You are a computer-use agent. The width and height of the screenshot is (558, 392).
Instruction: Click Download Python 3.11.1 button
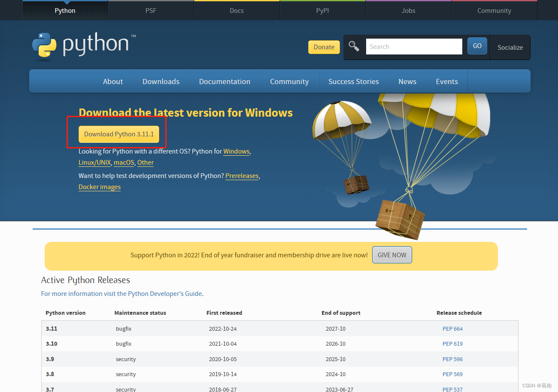click(119, 134)
